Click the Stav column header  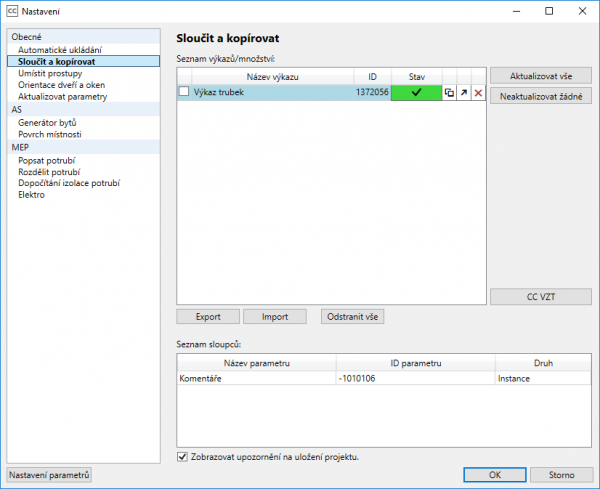417,77
